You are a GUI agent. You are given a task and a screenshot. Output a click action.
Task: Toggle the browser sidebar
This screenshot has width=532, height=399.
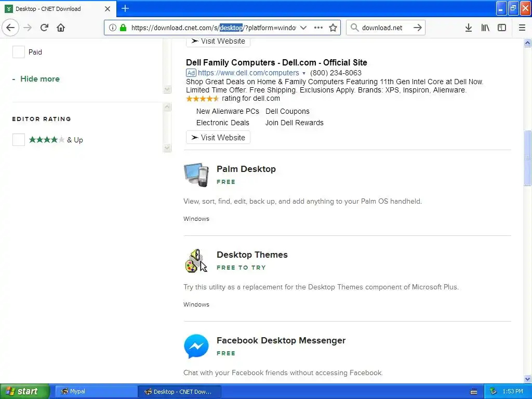click(502, 28)
